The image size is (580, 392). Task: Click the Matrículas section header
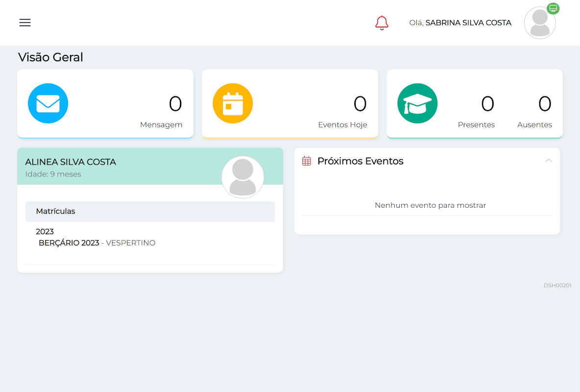[55, 211]
